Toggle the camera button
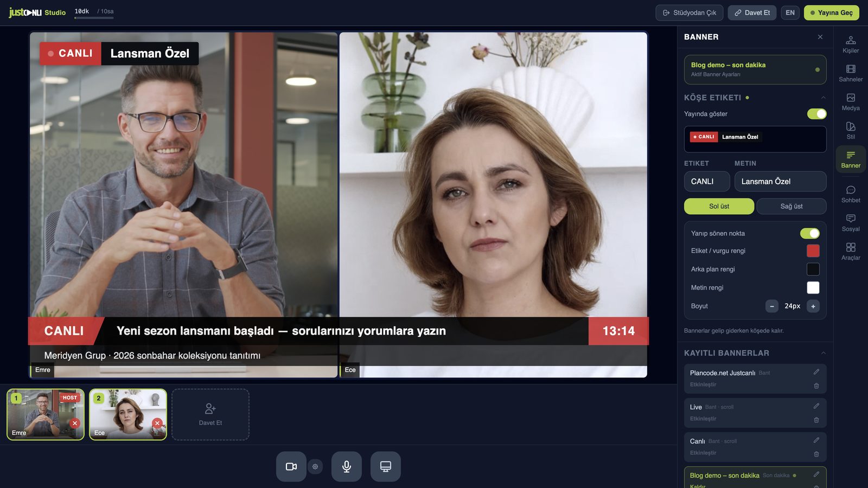The height and width of the screenshot is (488, 868). point(291,466)
